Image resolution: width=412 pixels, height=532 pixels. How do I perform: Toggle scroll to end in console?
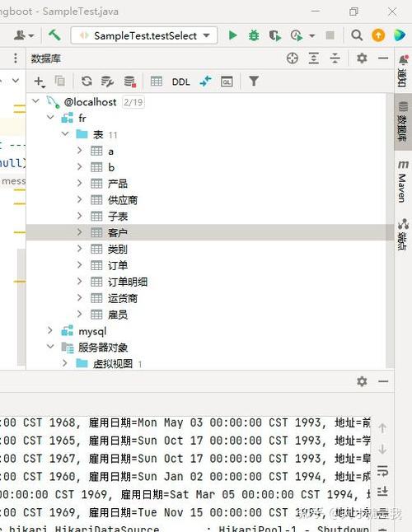click(382, 492)
